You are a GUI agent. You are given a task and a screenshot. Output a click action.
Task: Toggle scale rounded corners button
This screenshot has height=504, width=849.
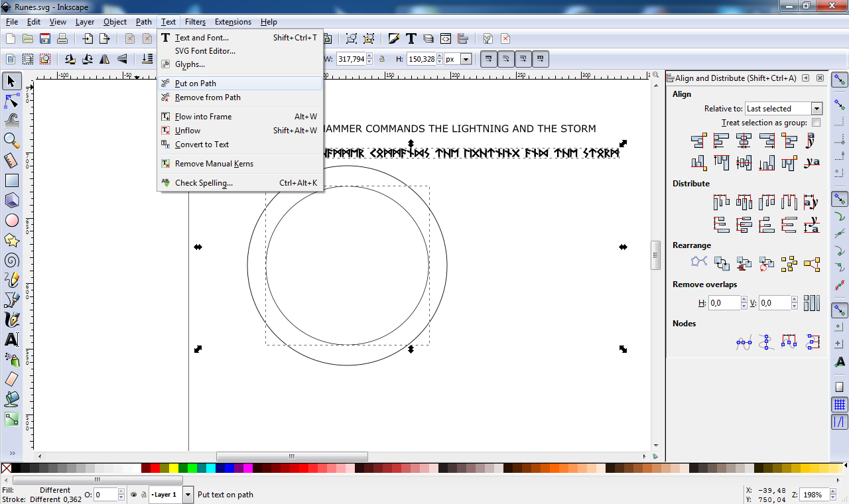tap(505, 59)
